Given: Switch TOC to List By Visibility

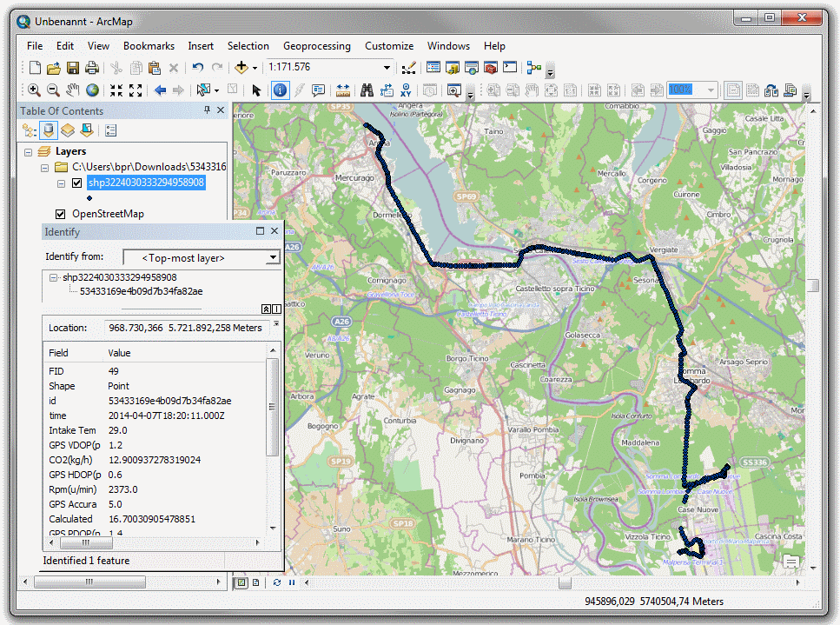Looking at the screenshot, I should coord(68,130).
